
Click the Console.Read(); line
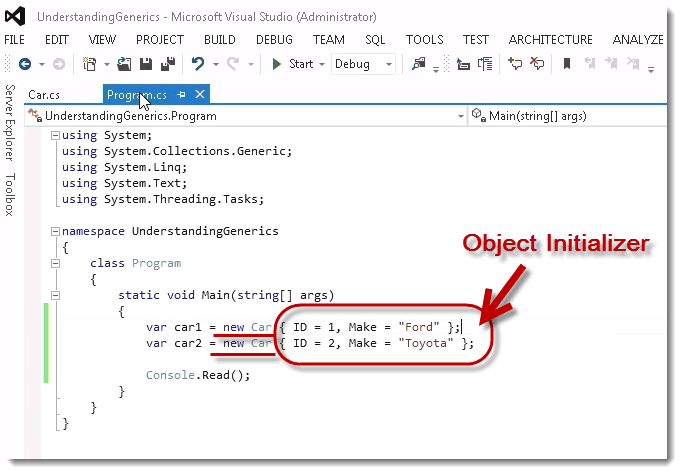coord(198,375)
